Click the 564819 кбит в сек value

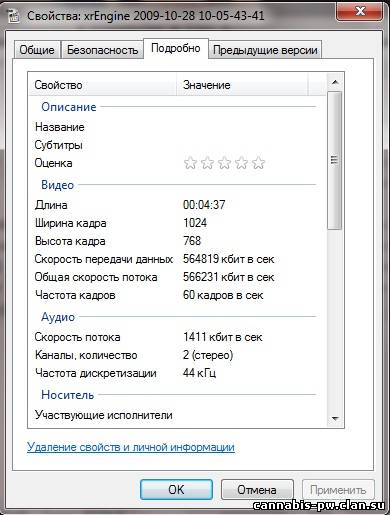[x=228, y=259]
